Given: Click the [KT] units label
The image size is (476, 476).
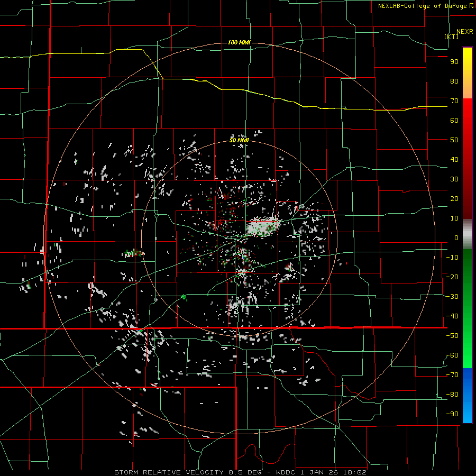Looking at the screenshot, I should (x=452, y=36).
